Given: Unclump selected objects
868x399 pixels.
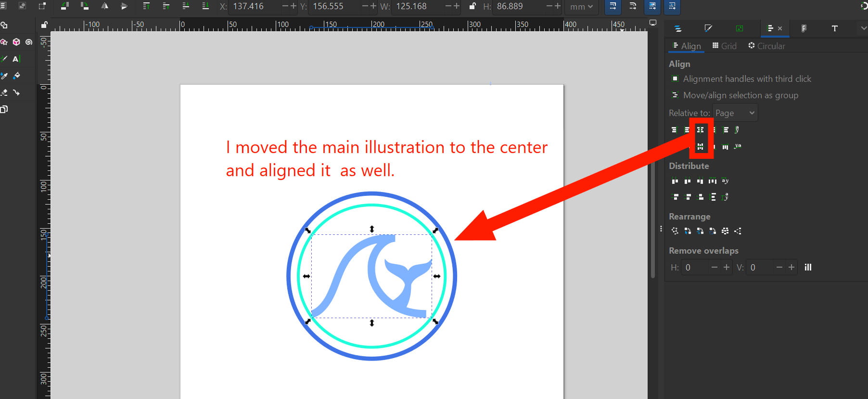Looking at the screenshot, I should 738,231.
